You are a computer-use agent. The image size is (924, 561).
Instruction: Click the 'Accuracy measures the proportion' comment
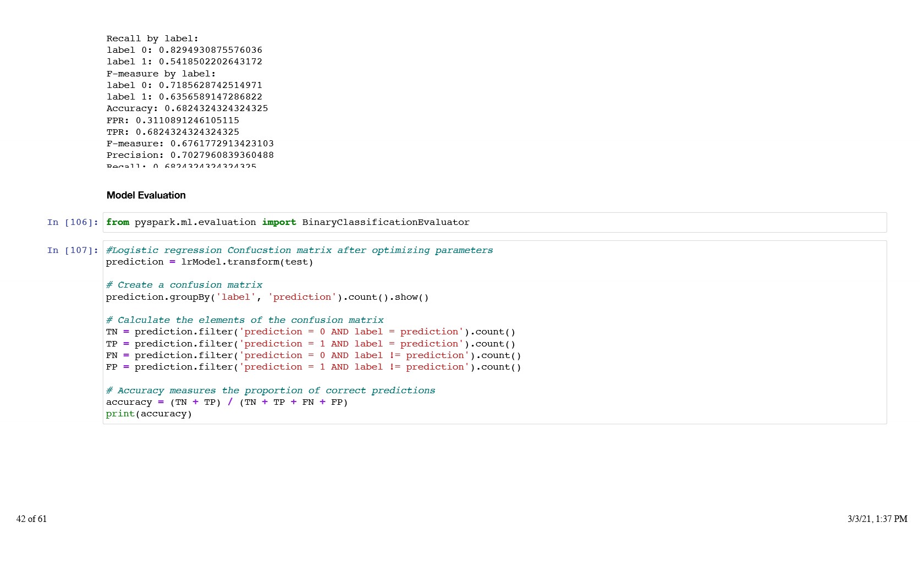[270, 391]
